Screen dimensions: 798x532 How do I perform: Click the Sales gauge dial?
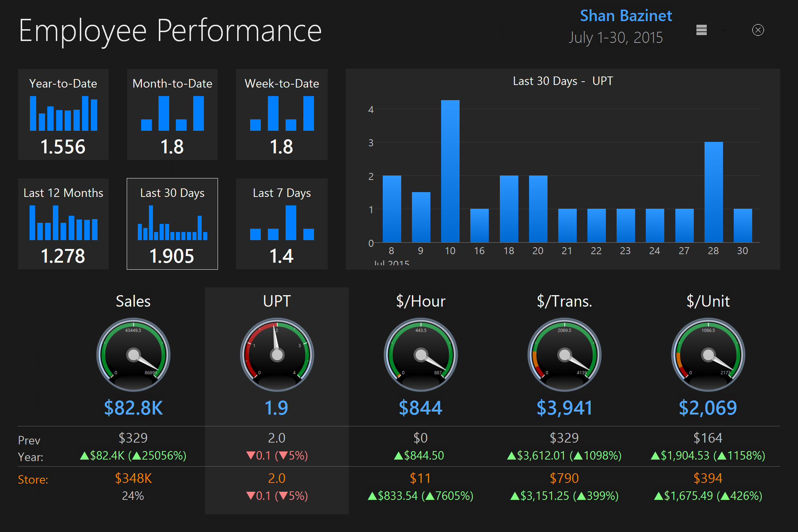coord(133,355)
